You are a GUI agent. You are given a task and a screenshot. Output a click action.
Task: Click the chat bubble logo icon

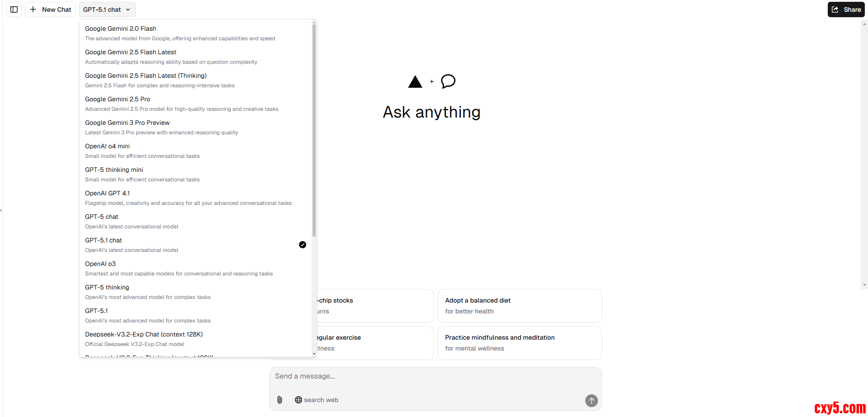point(448,81)
